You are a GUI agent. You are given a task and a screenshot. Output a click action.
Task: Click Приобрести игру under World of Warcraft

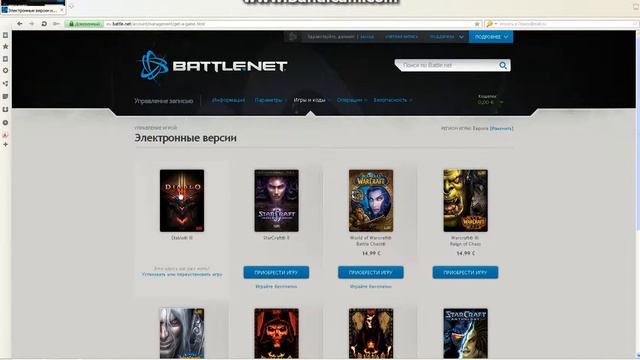(371, 272)
